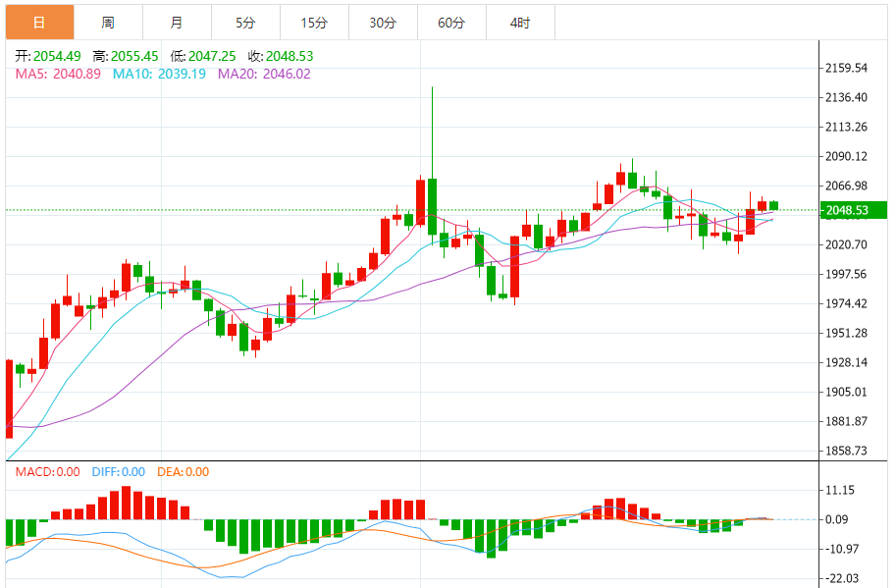Screen dimensions: 896x588
Task: Click the 1997.56 price axis label
Action: pos(846,274)
